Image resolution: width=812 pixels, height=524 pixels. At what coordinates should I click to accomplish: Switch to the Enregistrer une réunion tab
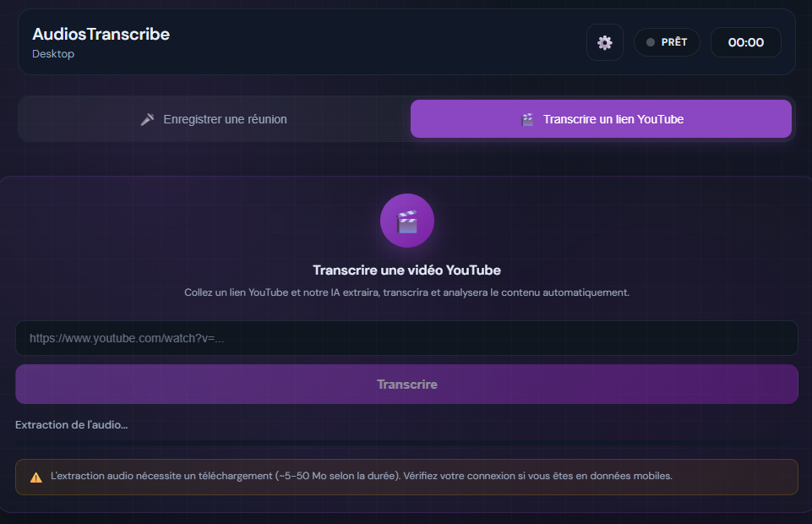pyautogui.click(x=214, y=118)
